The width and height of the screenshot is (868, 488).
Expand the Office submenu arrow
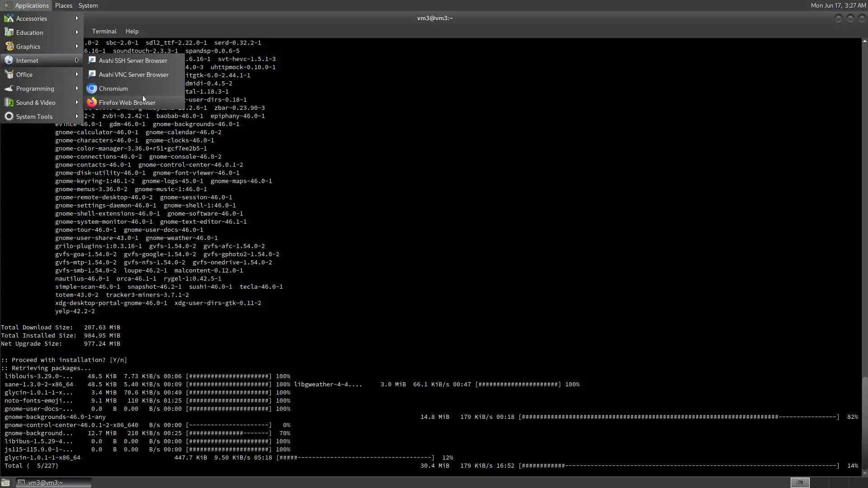pyautogui.click(x=77, y=75)
